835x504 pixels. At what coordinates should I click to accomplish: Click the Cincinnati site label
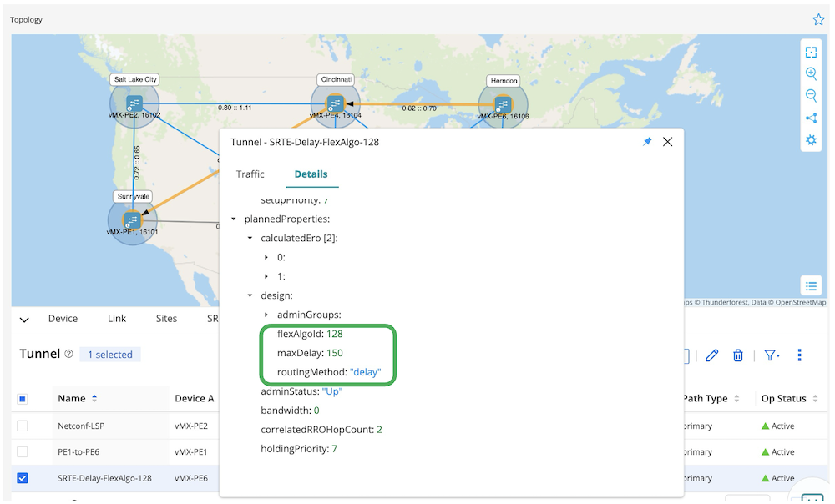point(336,79)
